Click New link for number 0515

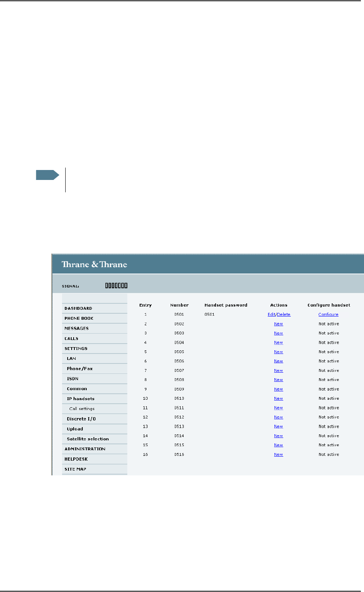click(278, 445)
